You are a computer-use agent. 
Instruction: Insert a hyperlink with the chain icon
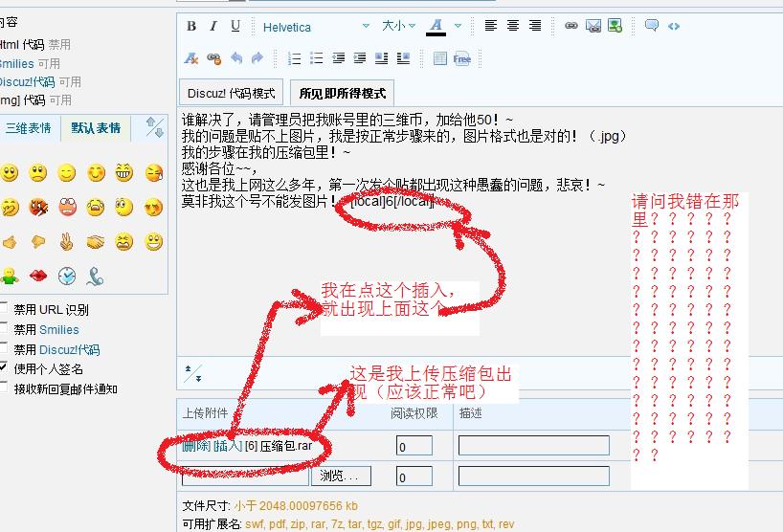(571, 26)
